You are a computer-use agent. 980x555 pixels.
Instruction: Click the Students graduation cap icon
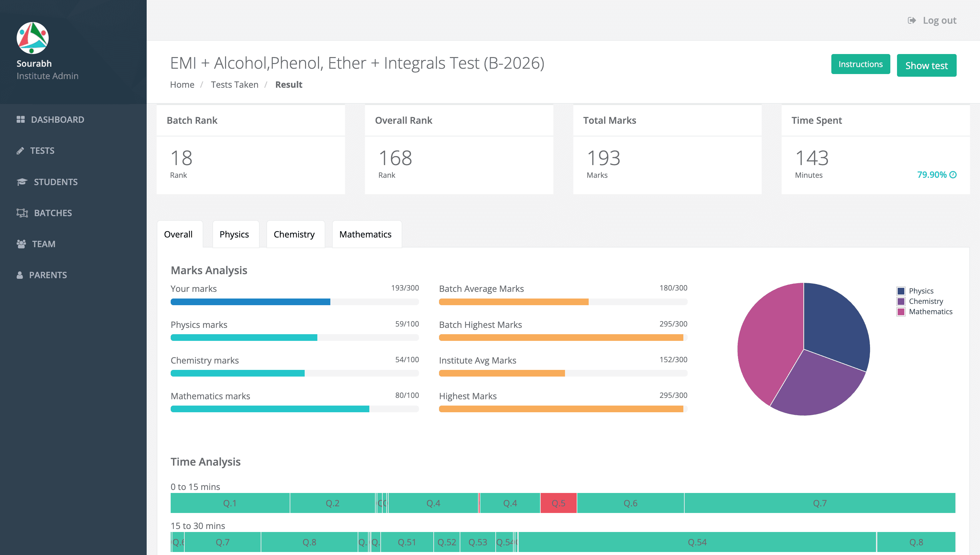(22, 182)
